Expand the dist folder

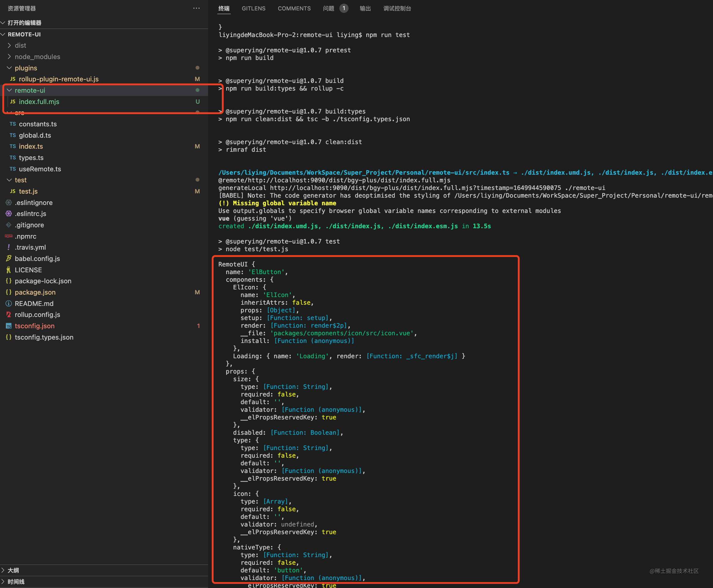20,45
